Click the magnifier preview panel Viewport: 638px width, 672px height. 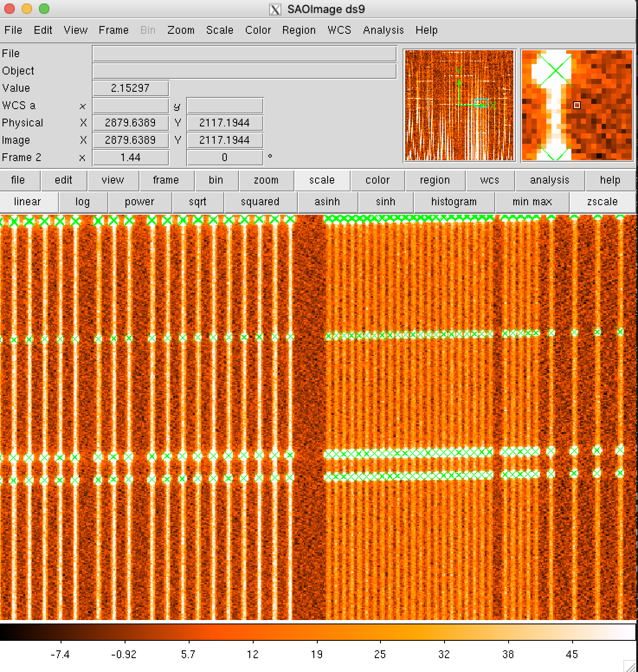tap(577, 105)
